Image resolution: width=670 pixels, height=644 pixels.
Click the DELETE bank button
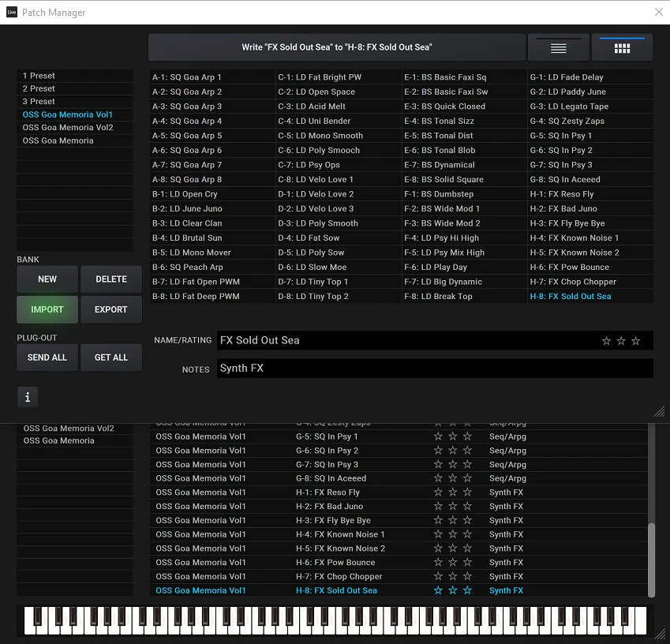point(111,279)
